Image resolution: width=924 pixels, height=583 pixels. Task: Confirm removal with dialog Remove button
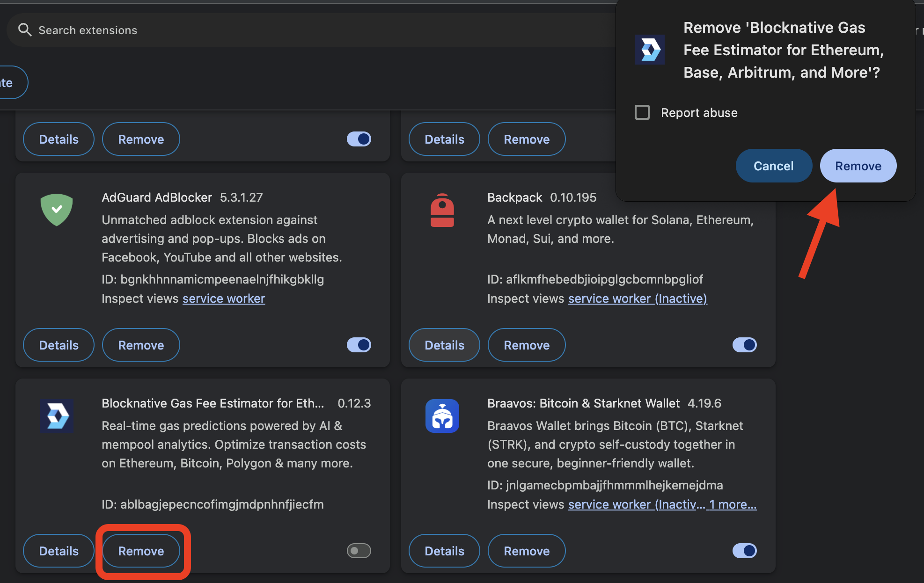tap(858, 166)
